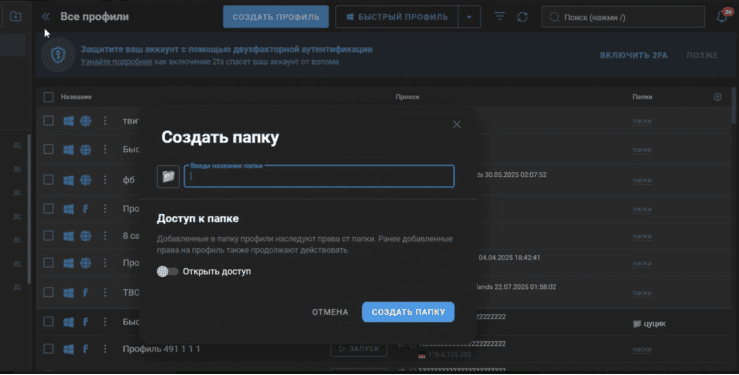Focus the Поиск search field
This screenshot has width=739, height=375.
(623, 17)
